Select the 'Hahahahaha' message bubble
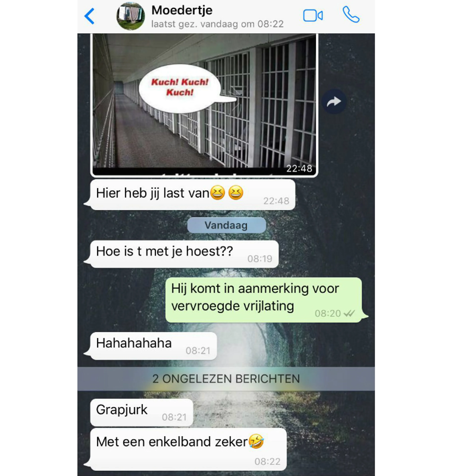The width and height of the screenshot is (476, 476). coord(153,346)
